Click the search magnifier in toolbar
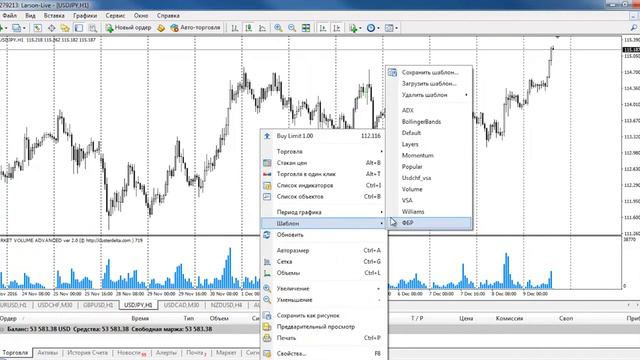This screenshot has height=360, width=640. tap(634, 28)
